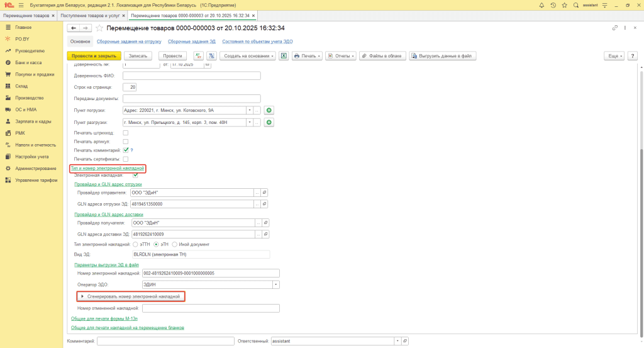The height and width of the screenshot is (348, 644).
Task: Click green add button beside Пункт погрузки
Action: point(269,110)
